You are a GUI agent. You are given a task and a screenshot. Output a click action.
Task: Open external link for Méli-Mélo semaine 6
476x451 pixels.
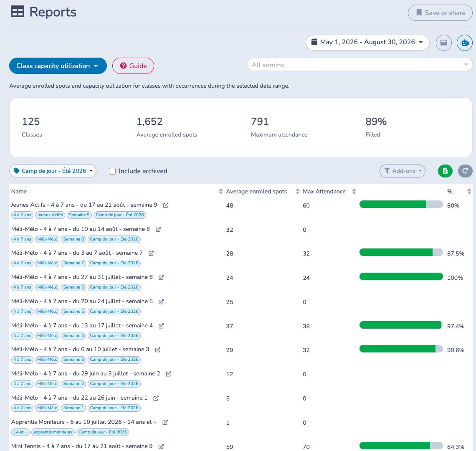[x=161, y=278]
